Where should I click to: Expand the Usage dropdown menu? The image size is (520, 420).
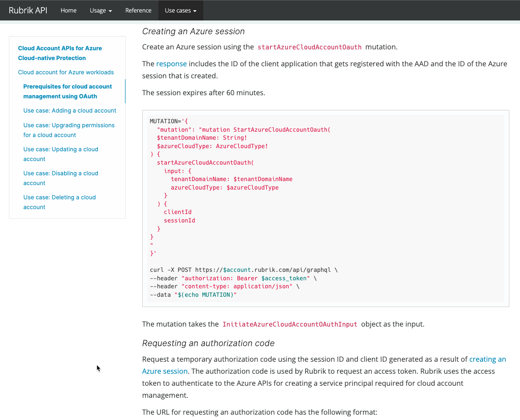(101, 10)
